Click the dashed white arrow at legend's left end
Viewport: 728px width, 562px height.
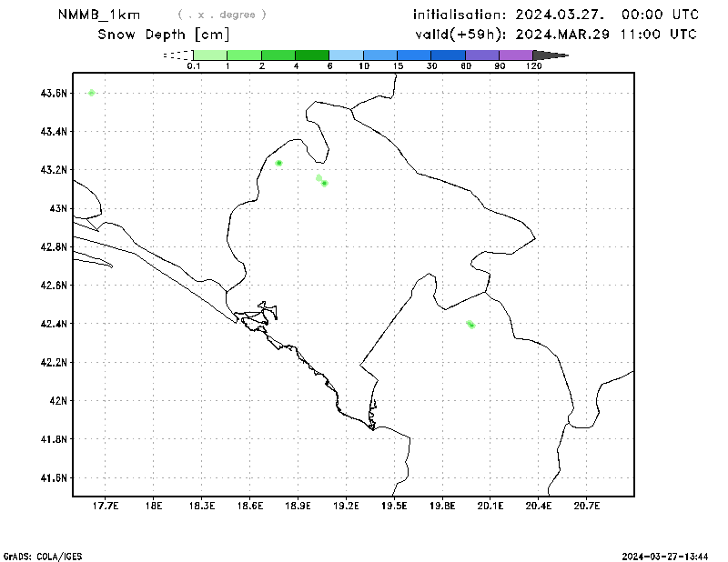click(x=177, y=55)
